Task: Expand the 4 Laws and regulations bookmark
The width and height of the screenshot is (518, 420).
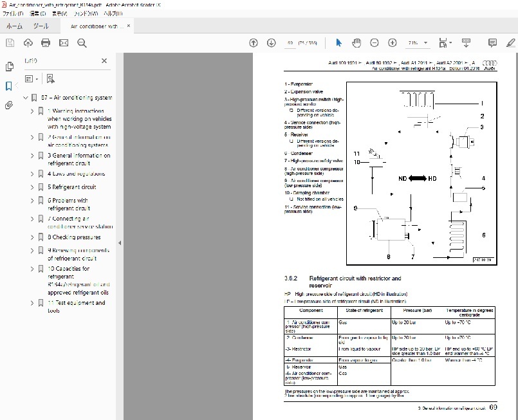Action: (x=32, y=174)
